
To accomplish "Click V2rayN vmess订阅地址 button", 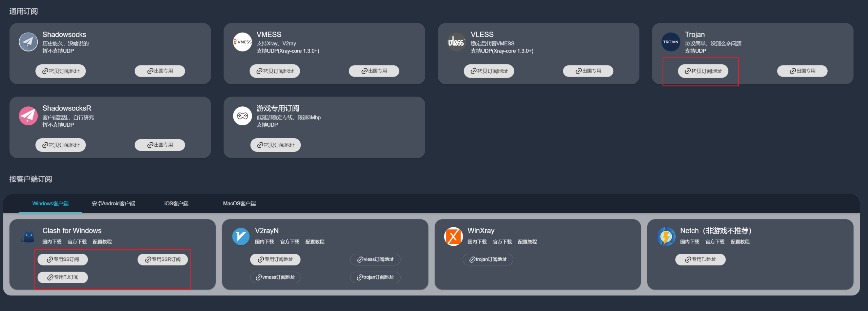I will (x=275, y=277).
